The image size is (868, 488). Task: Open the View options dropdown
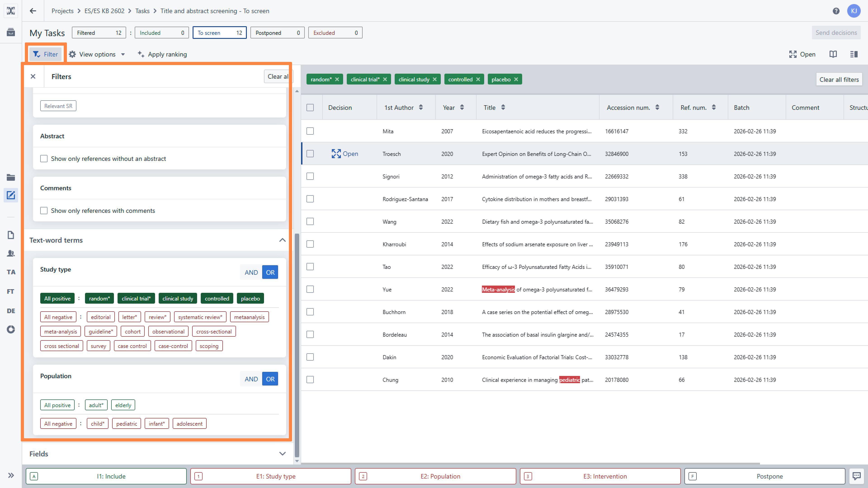point(97,54)
